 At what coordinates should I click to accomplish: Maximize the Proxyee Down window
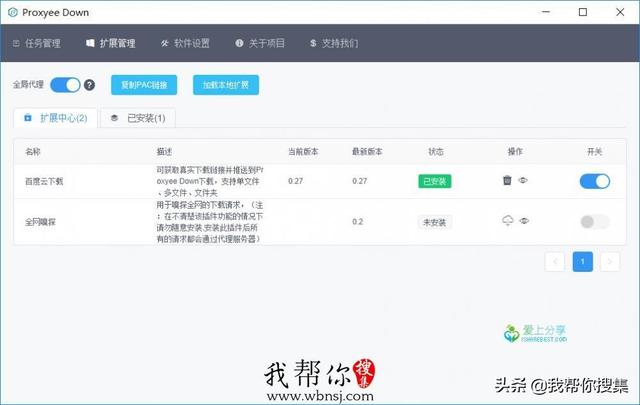tap(583, 12)
